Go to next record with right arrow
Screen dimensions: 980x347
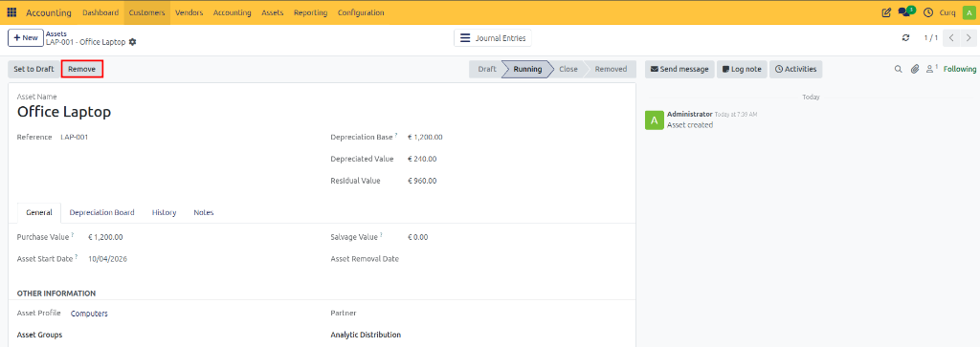coord(969,38)
